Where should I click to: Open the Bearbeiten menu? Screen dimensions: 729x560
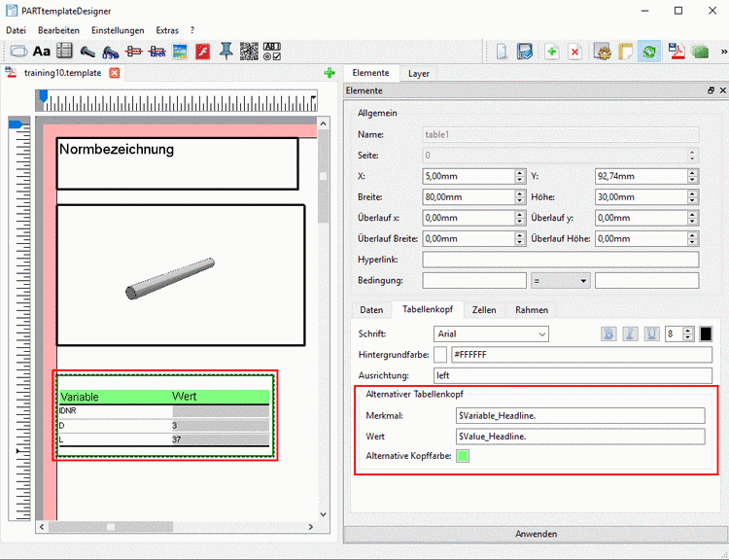click(x=58, y=30)
